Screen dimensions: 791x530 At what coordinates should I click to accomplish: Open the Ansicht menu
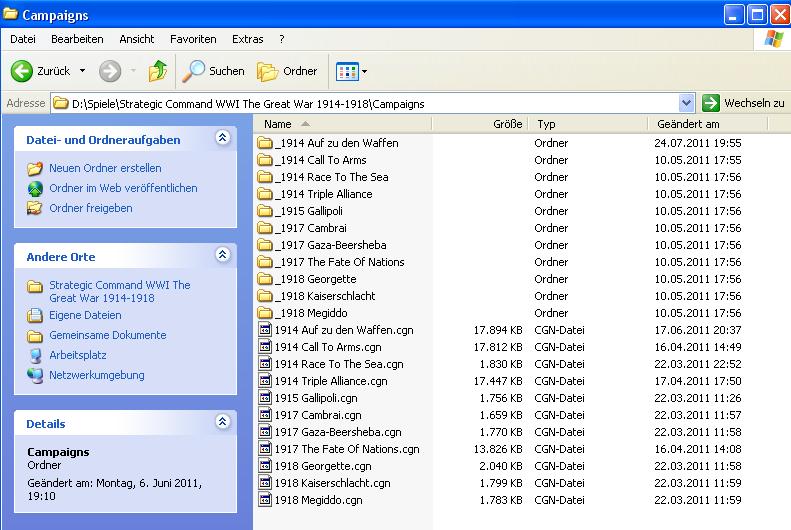point(137,39)
